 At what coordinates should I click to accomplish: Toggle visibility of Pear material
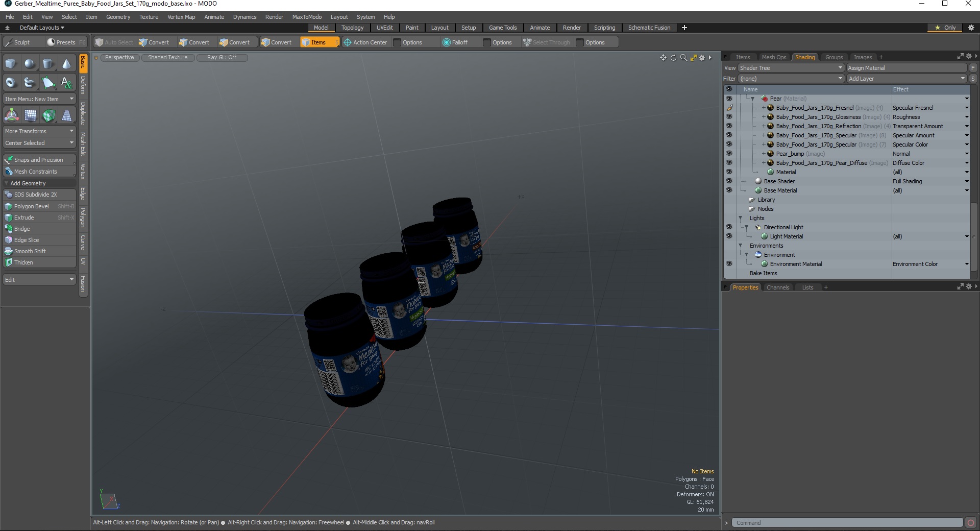pos(729,99)
